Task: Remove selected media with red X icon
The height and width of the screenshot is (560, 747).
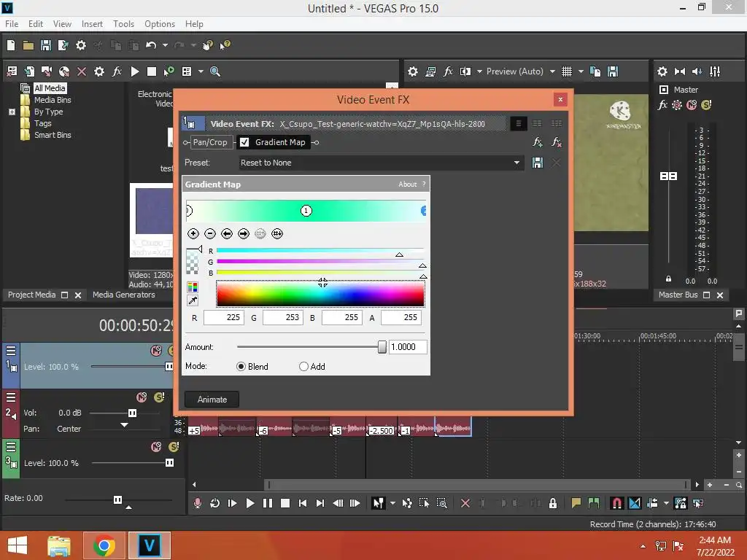Action: [x=82, y=71]
